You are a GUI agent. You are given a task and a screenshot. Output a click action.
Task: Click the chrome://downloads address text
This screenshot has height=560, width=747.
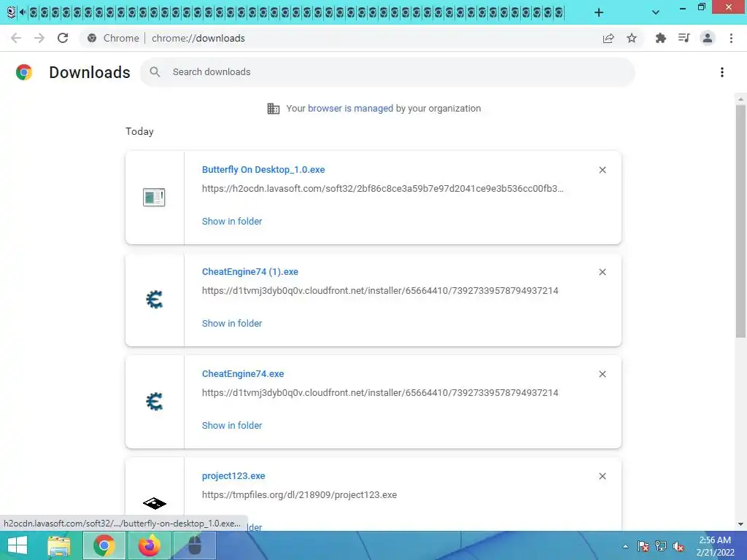198,38
